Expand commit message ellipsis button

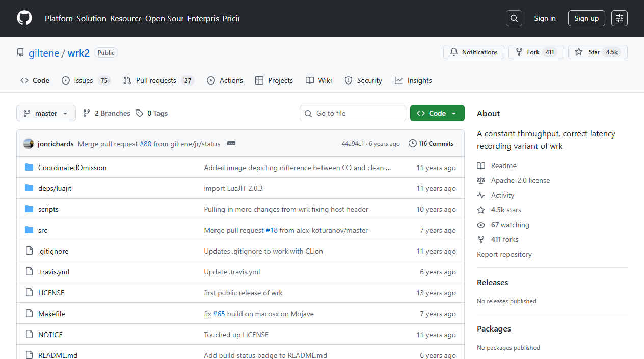pos(231,144)
